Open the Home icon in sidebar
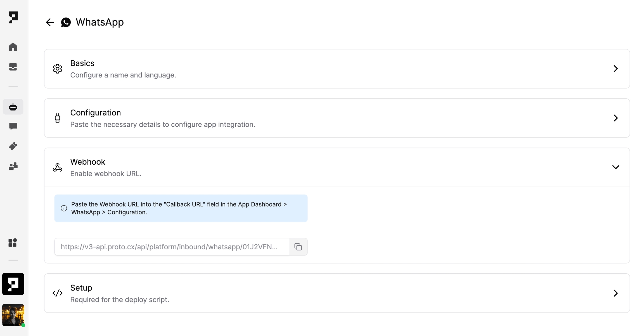 tap(13, 47)
